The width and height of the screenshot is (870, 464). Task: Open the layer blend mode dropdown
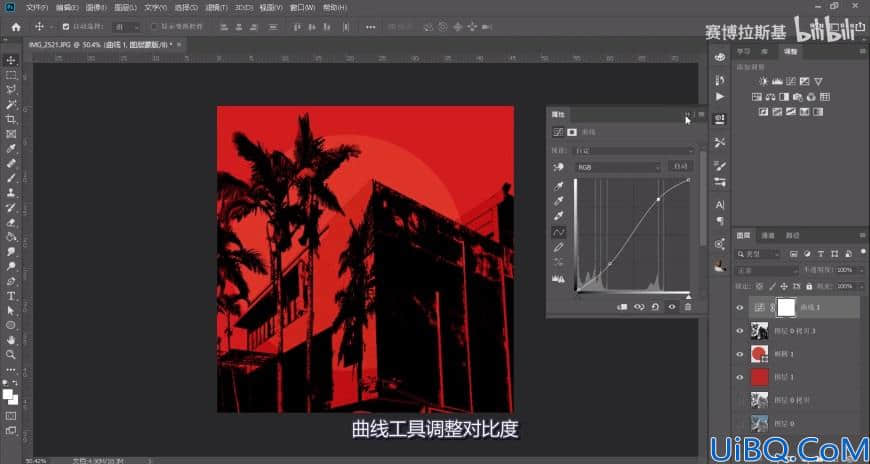pos(766,270)
